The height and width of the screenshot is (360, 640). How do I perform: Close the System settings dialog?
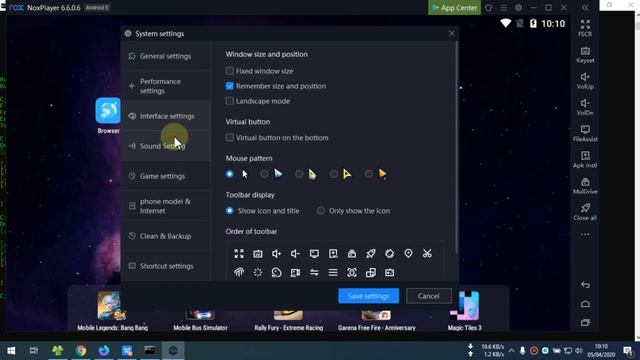[451, 33]
